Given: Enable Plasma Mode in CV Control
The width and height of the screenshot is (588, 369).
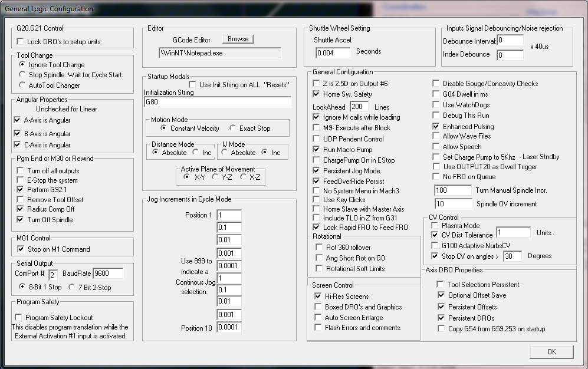Looking at the screenshot, I should pyautogui.click(x=435, y=226).
